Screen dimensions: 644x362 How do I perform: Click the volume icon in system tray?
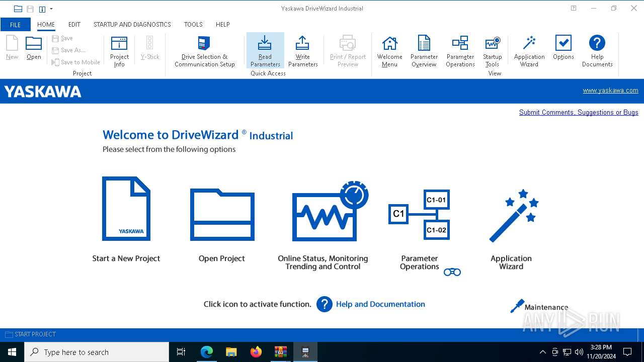click(579, 352)
